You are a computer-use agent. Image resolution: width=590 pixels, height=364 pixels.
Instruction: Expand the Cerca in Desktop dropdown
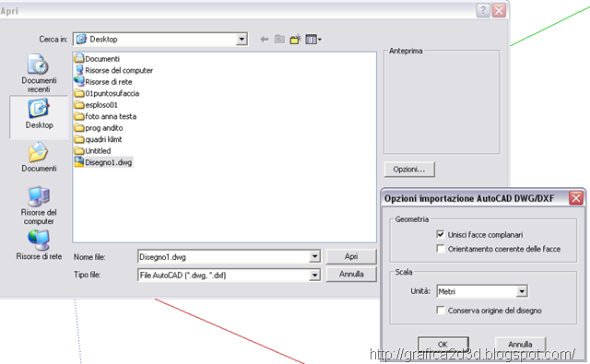[242, 39]
